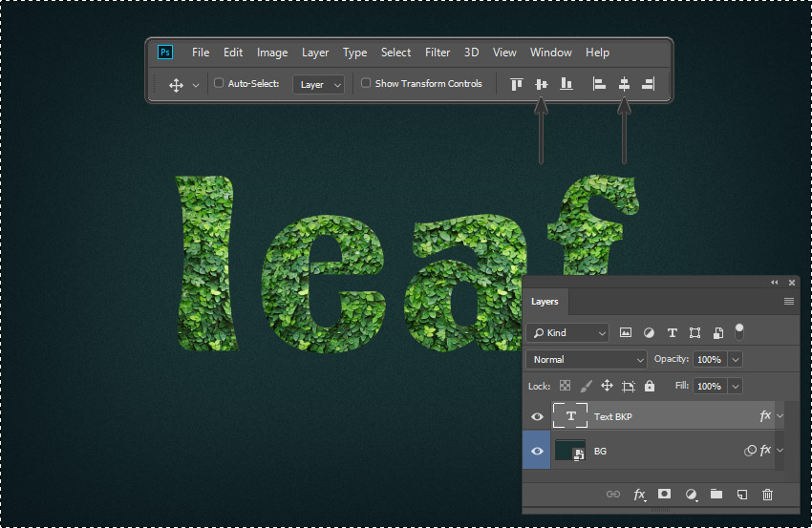The image size is (812, 528).
Task: Check Show Transform Controls
Action: (366, 83)
